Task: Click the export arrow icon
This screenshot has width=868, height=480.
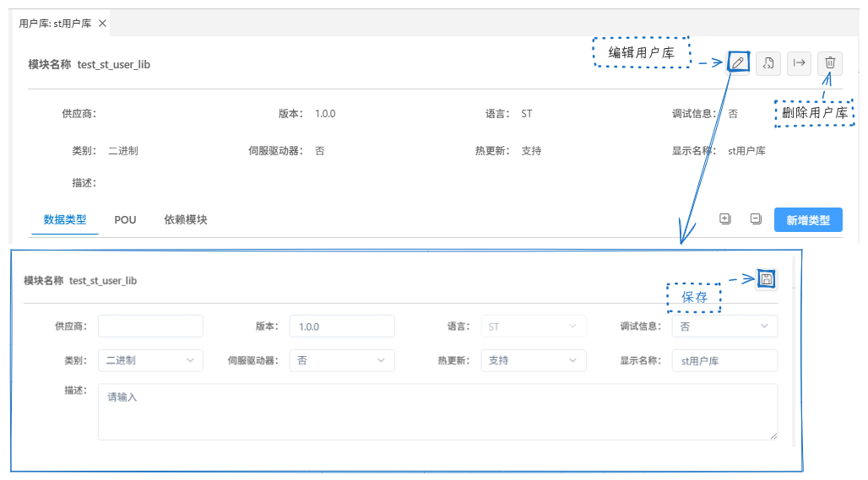Action: click(x=799, y=63)
